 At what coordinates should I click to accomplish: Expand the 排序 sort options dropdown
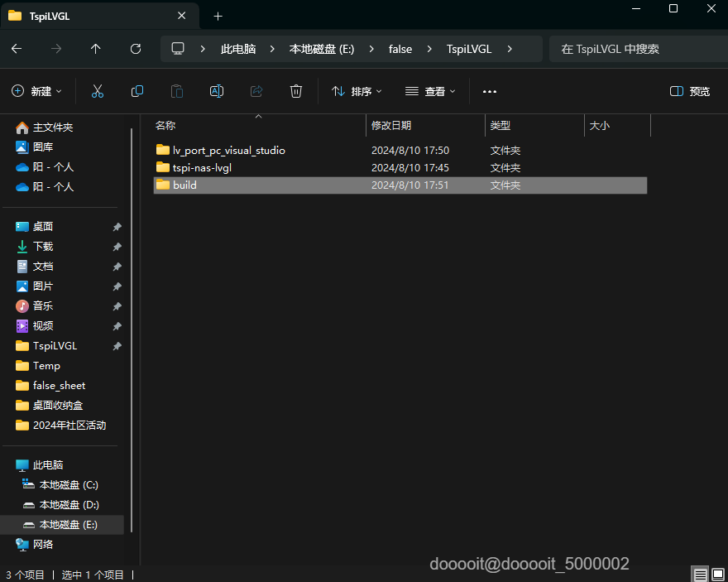coord(357,91)
